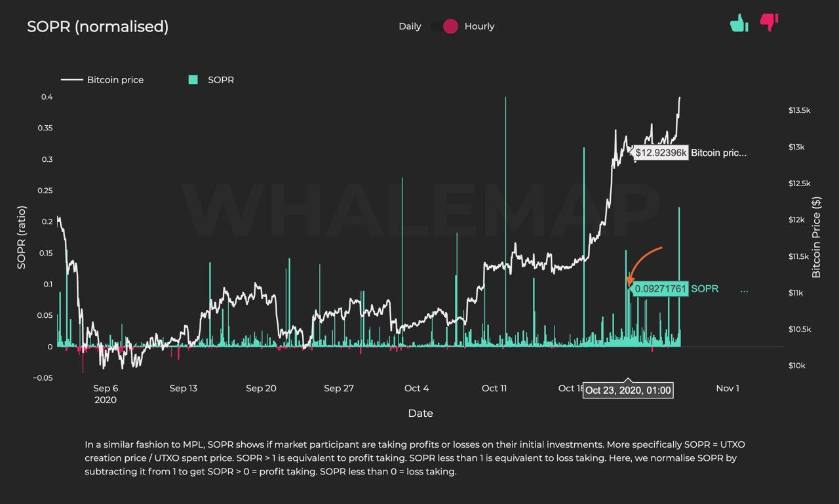
Task: Toggle SOPR legend series square
Action: [193, 80]
